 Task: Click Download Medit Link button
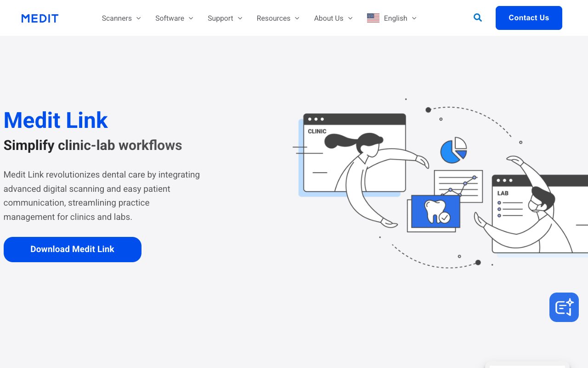click(73, 249)
